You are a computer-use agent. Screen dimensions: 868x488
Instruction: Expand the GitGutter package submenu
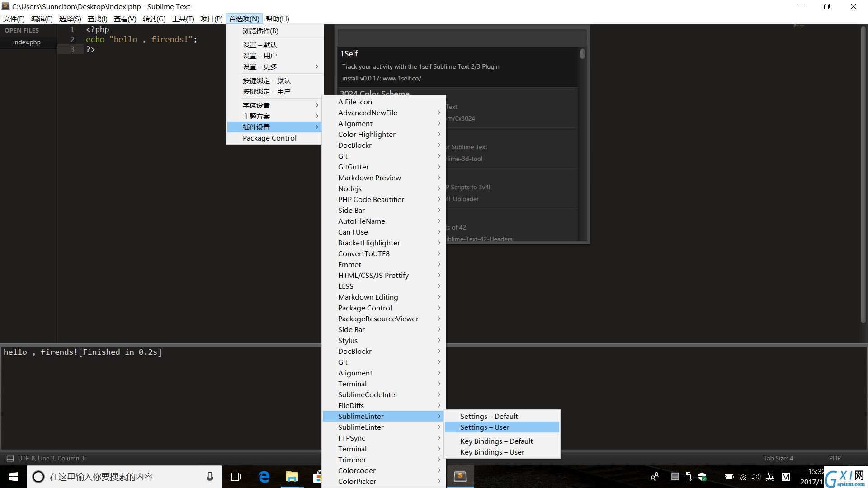point(384,167)
